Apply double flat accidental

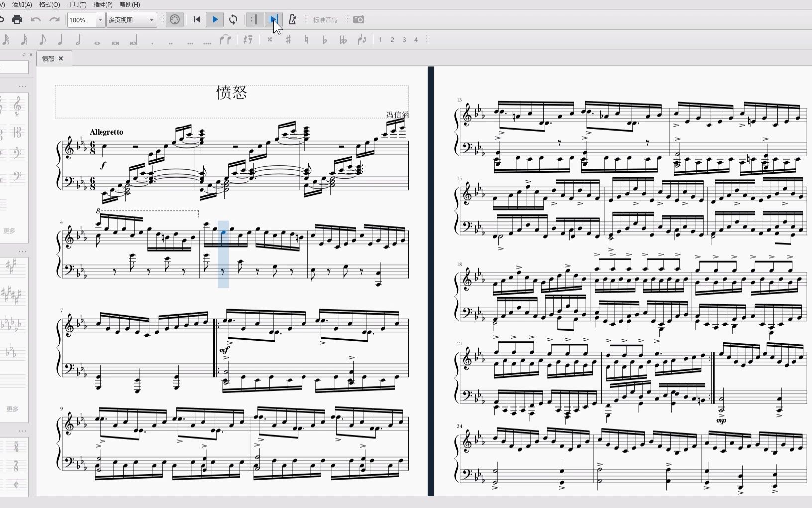[x=343, y=40]
